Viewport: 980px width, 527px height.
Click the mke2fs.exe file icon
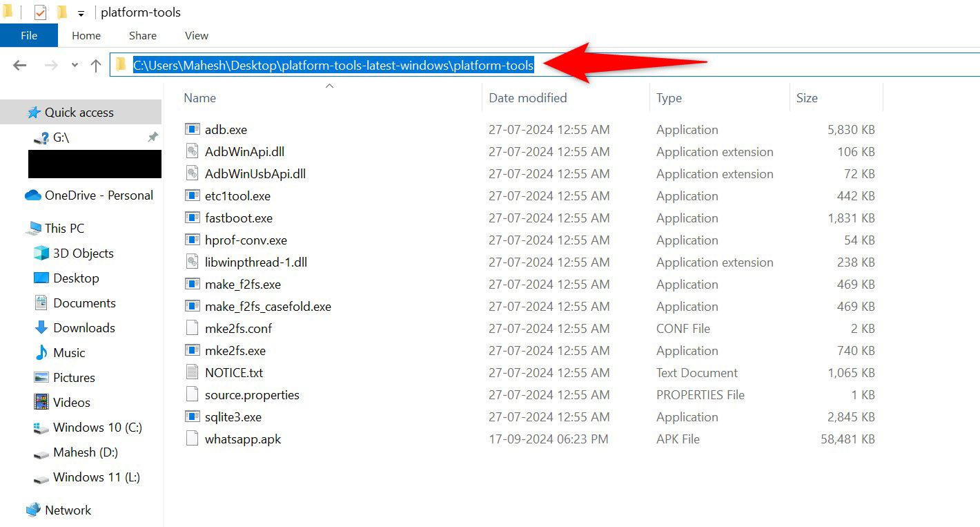click(192, 350)
